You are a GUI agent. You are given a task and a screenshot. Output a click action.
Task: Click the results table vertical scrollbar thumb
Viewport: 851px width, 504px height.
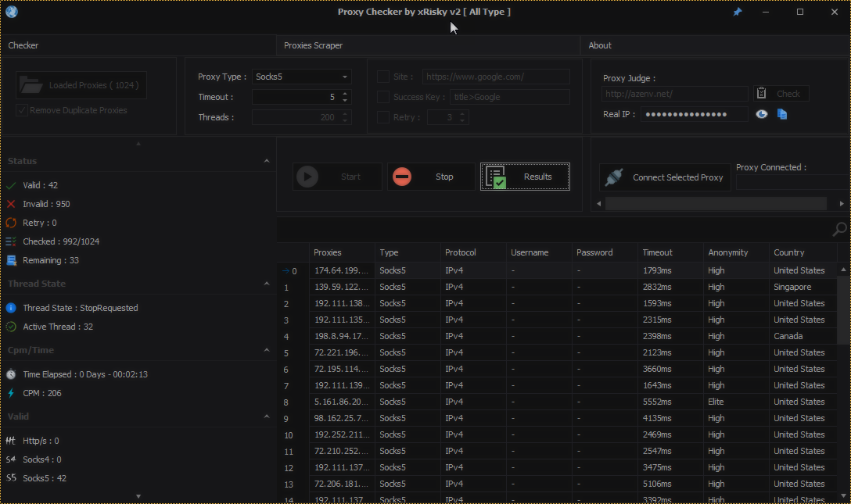click(x=843, y=309)
